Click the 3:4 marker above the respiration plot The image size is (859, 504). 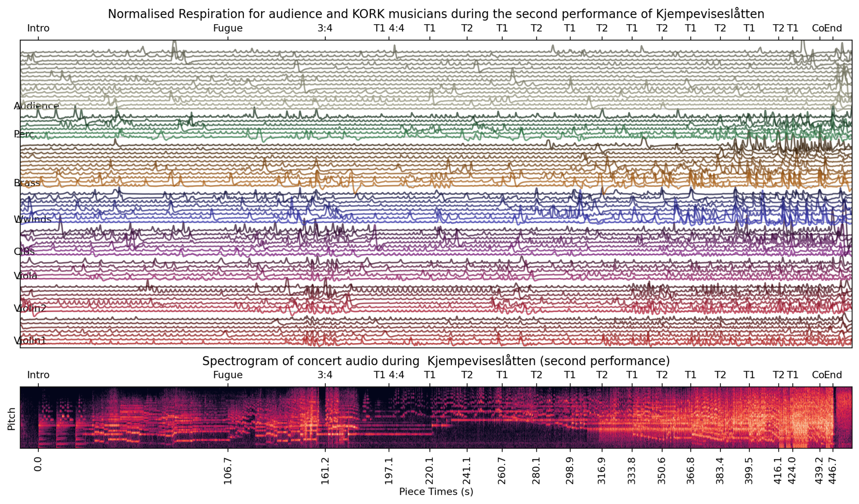pos(325,28)
